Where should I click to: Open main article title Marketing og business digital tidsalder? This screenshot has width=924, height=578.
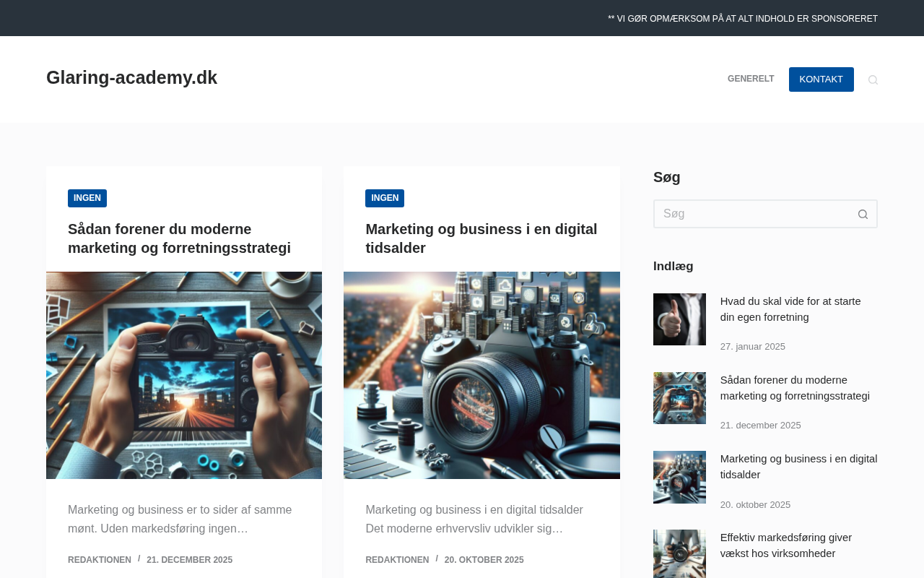[x=481, y=238]
